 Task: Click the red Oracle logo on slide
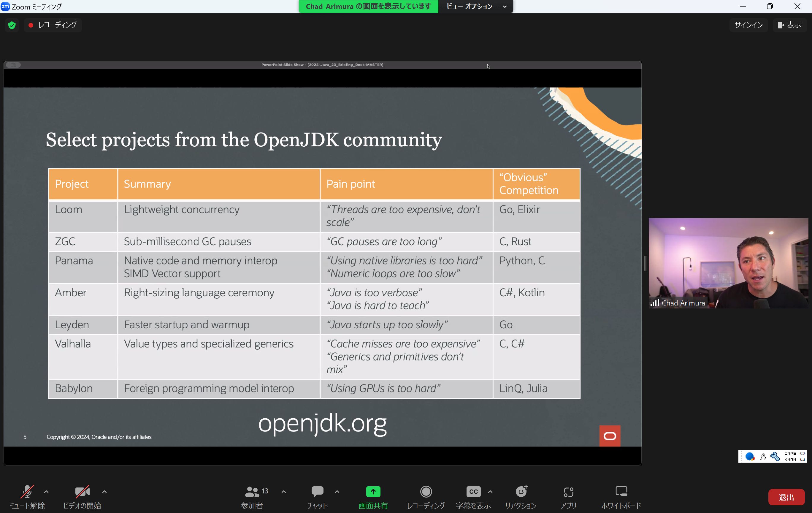coord(610,436)
